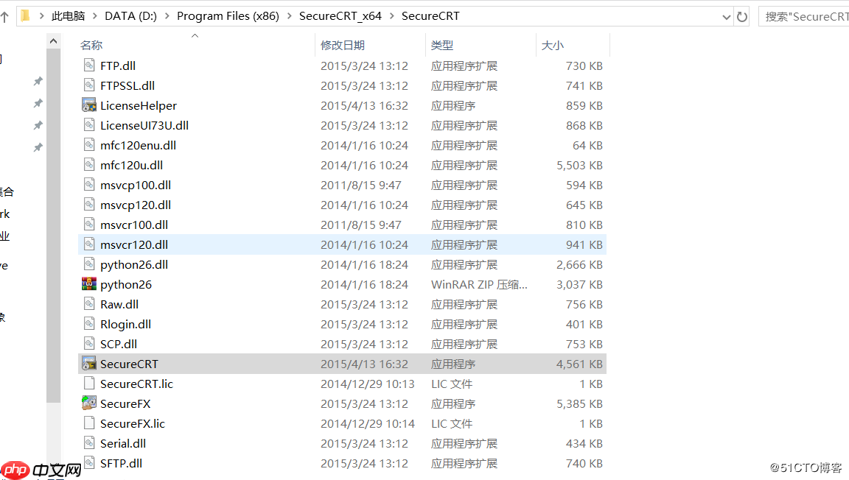Click the msvcr120.dll file icon

tap(89, 245)
